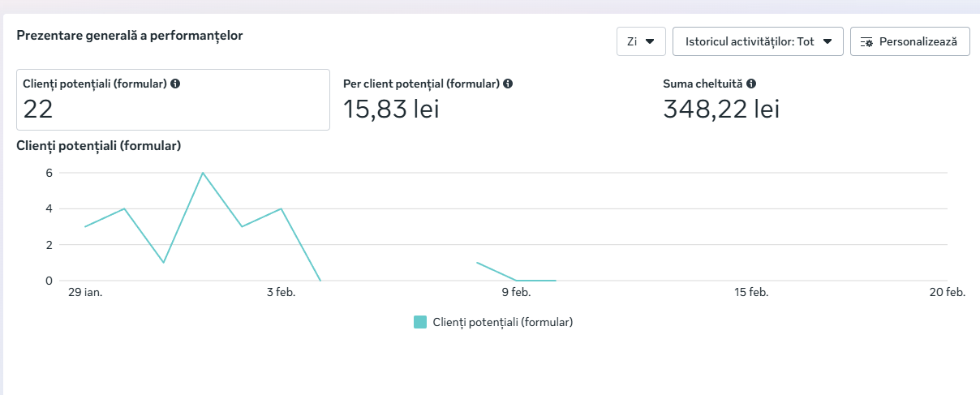The image size is (980, 395).
Task: Click the 9 feb. axis label
Action: pos(516,292)
